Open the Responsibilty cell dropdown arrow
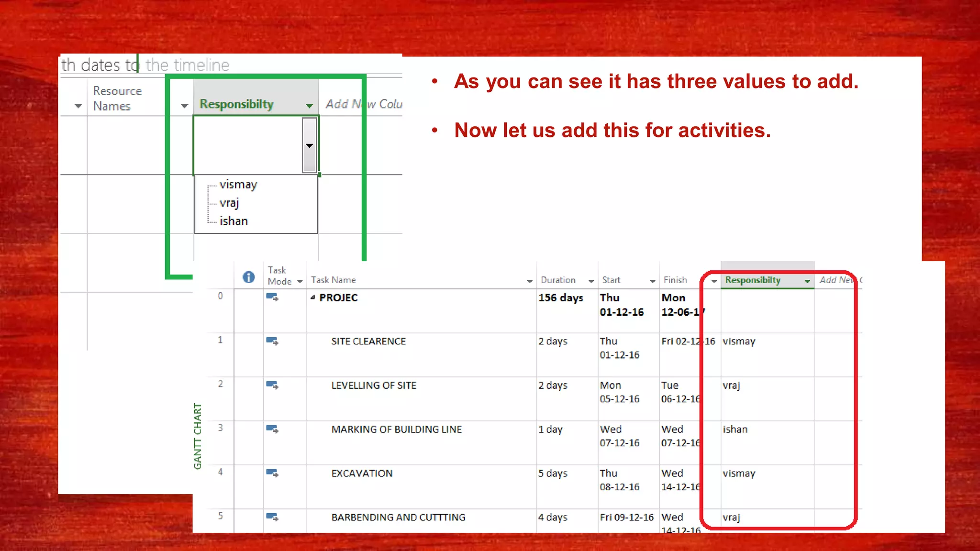 (310, 145)
